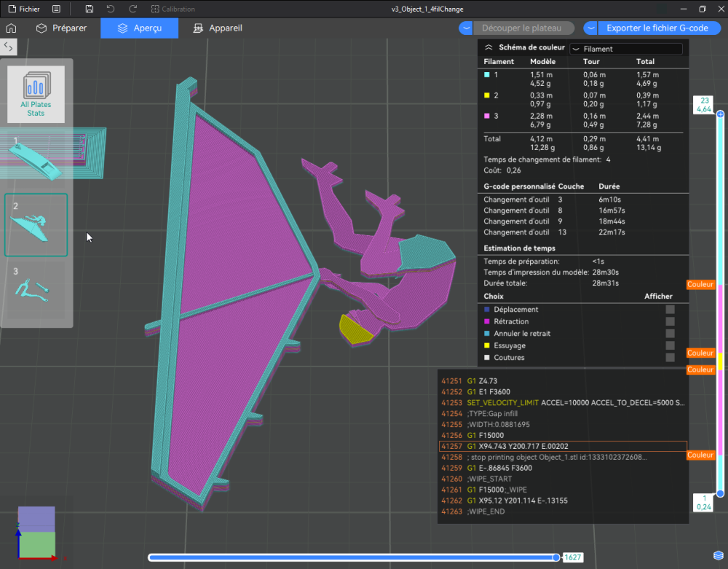
Task: Click the Durée totale 28m31s value
Action: (606, 283)
